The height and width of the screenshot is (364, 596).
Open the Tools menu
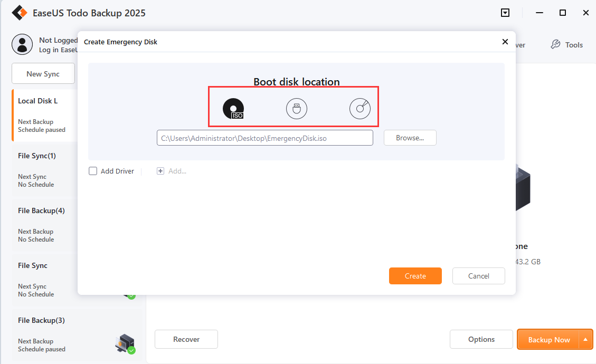[567, 45]
